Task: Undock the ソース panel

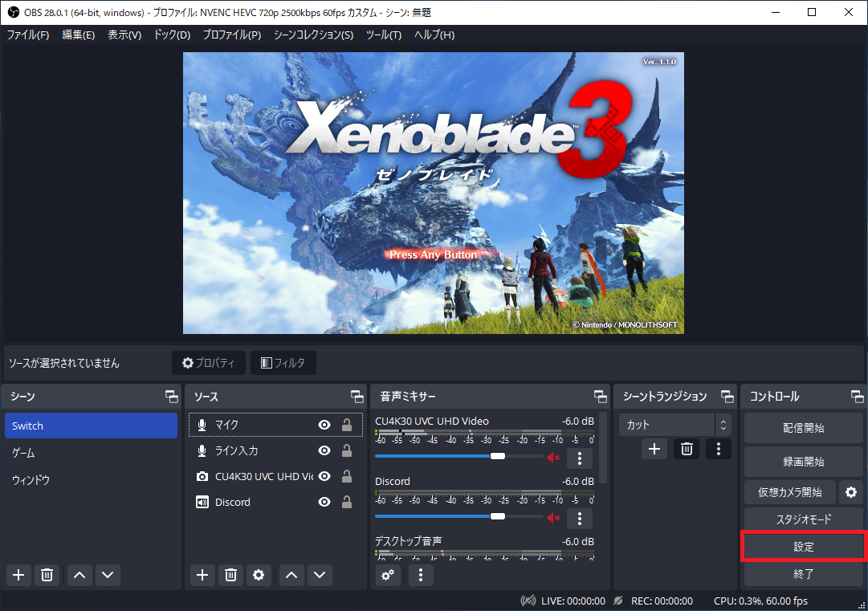Action: click(357, 397)
